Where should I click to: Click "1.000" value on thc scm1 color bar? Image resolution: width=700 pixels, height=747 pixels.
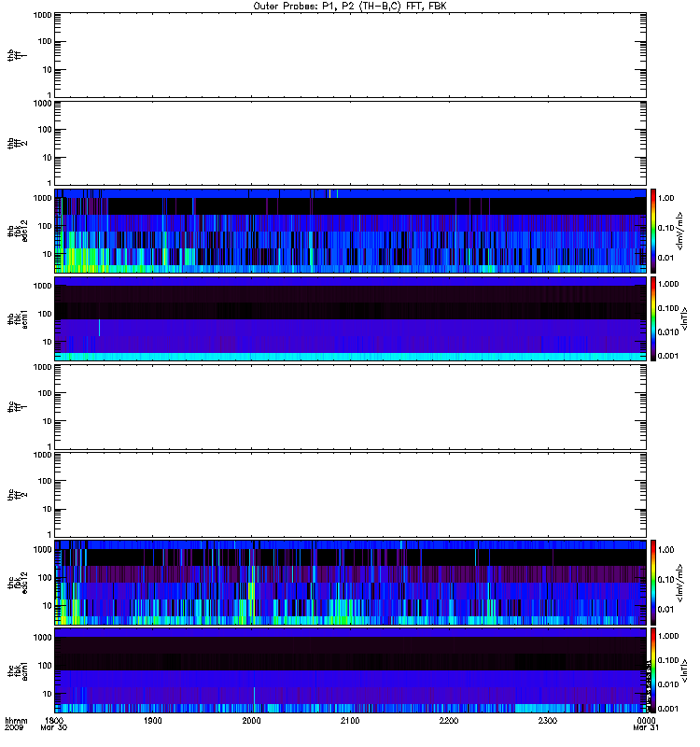(668, 636)
